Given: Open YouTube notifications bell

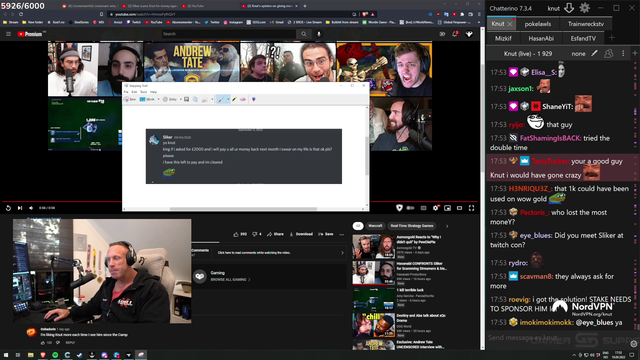Looking at the screenshot, I should point(455,34).
